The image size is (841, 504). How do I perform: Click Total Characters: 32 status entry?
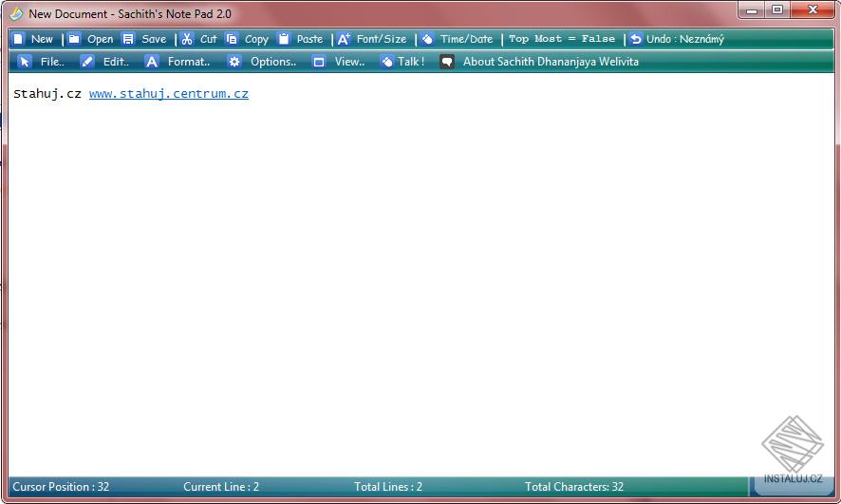(574, 487)
